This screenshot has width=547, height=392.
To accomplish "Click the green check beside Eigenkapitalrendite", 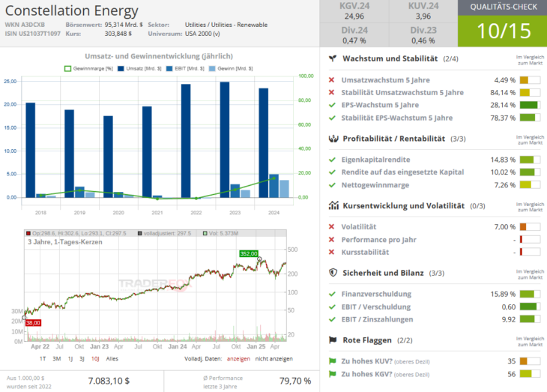I will [x=332, y=160].
